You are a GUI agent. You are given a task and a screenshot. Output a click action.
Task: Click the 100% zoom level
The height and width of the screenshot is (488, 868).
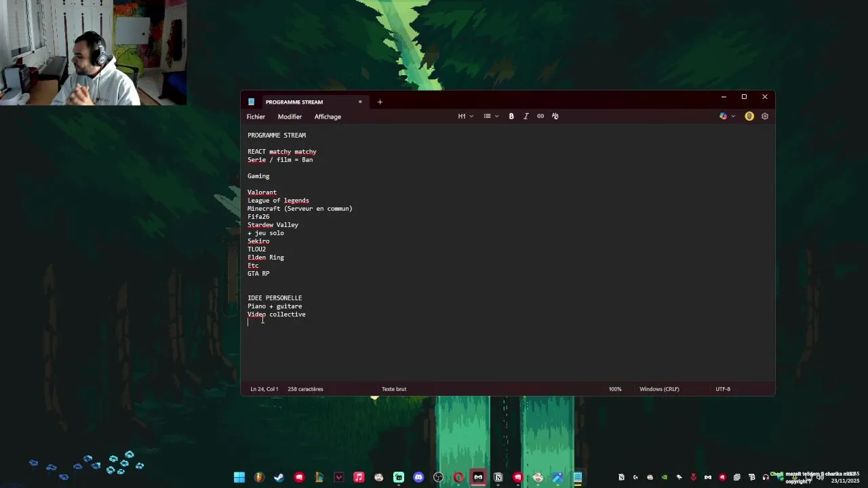[x=615, y=389]
